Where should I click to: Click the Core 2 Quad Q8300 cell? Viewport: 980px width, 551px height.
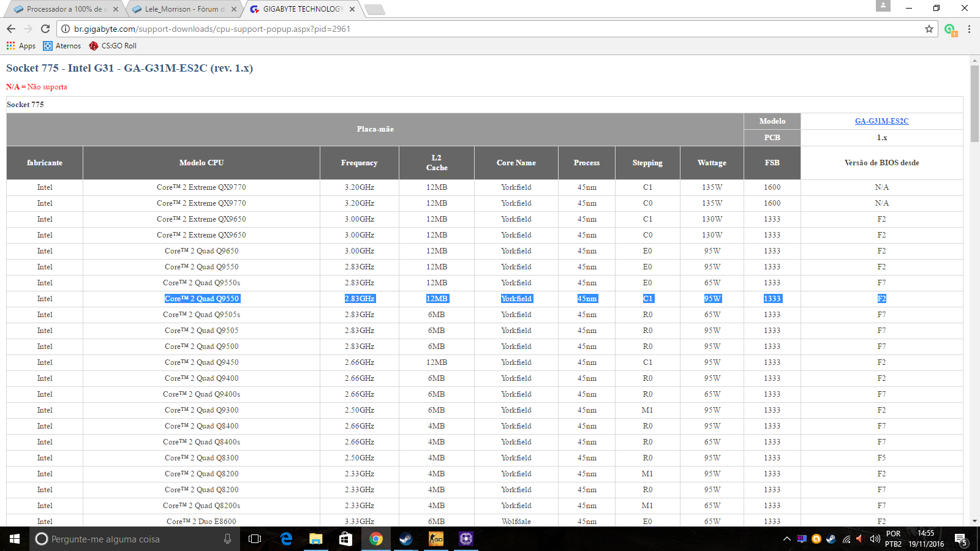[202, 458]
